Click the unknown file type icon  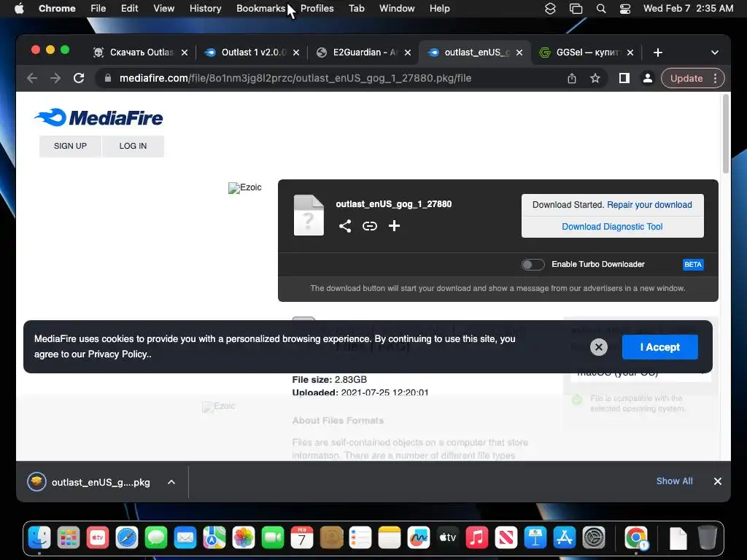point(309,215)
